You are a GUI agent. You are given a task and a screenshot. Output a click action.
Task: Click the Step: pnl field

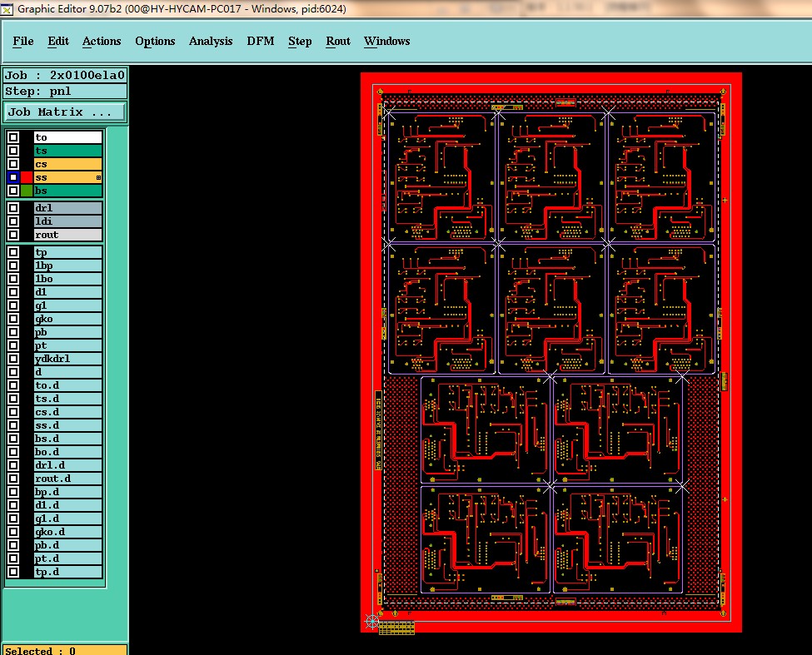65,92
